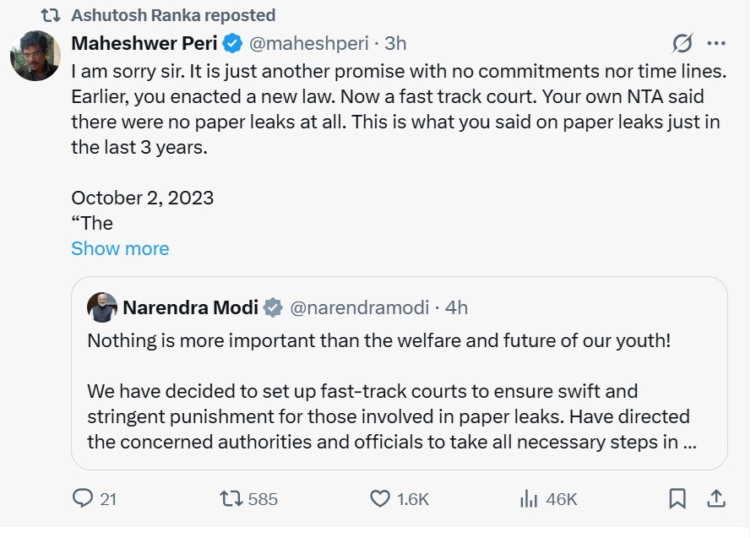The image size is (756, 538).
Task: Like the tweet with the heart icon
Action: tap(379, 498)
